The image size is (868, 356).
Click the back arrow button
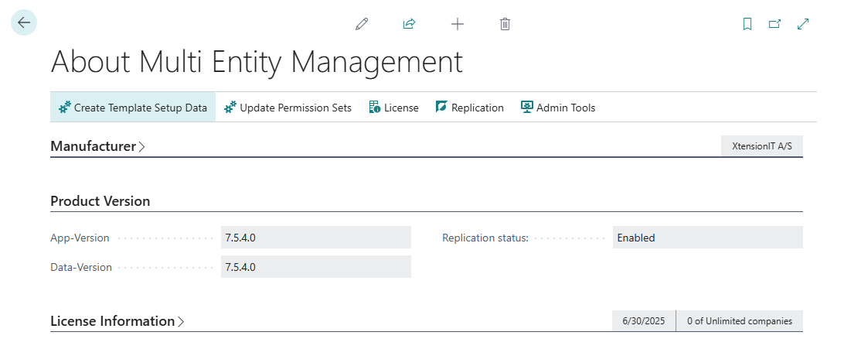coord(24,23)
